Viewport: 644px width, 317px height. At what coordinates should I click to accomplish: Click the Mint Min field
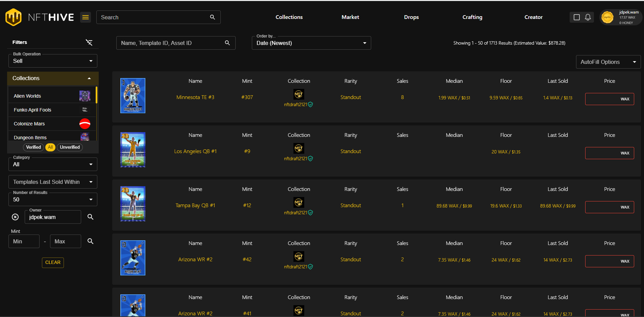coord(24,241)
